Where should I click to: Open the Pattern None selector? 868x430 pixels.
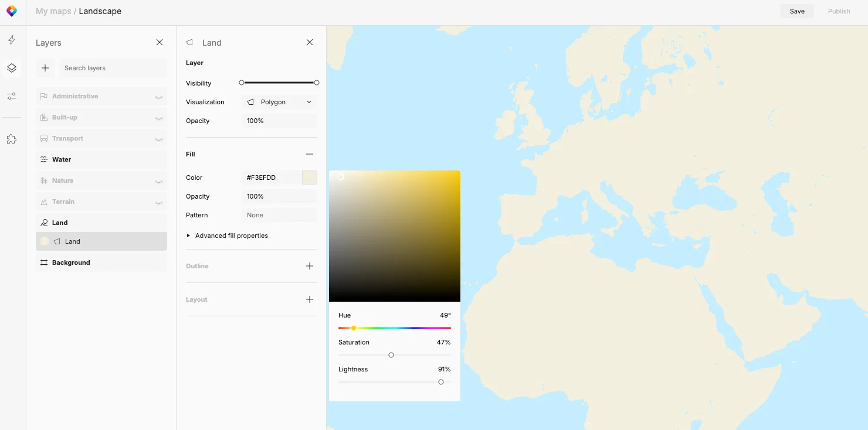[279, 215]
